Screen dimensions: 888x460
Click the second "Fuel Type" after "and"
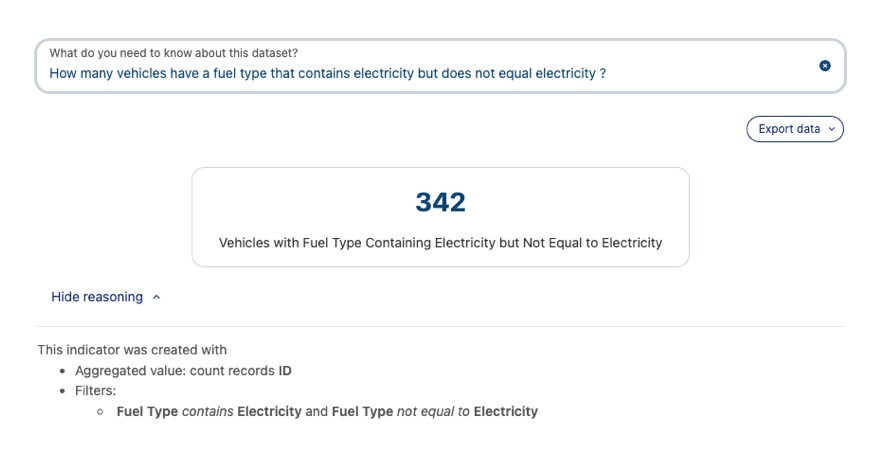362,411
